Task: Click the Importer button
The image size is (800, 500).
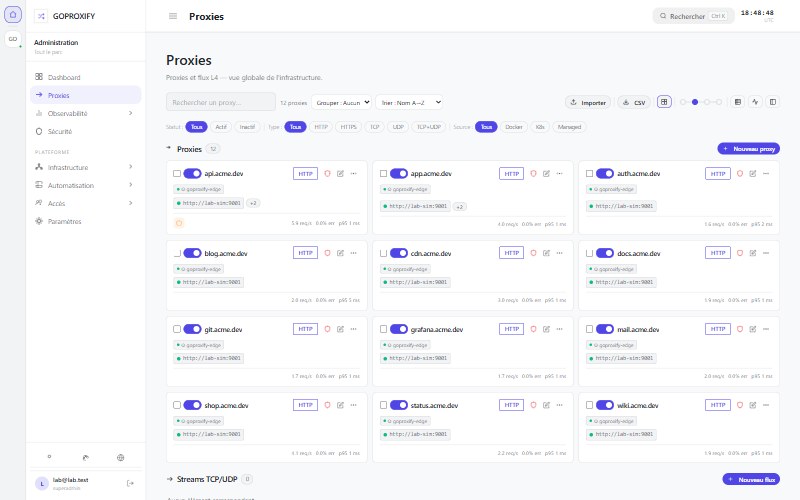Action: pyautogui.click(x=588, y=103)
